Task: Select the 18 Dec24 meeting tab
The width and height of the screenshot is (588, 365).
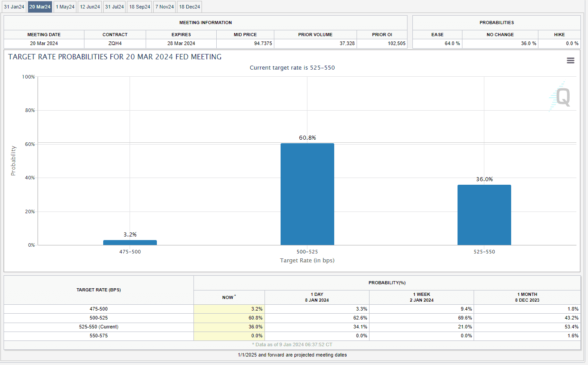Action: point(189,7)
